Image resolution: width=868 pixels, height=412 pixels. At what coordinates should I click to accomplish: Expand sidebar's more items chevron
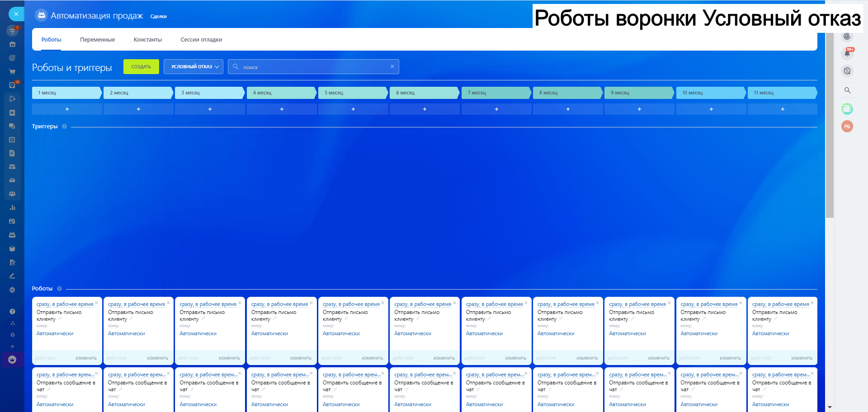pos(12,290)
